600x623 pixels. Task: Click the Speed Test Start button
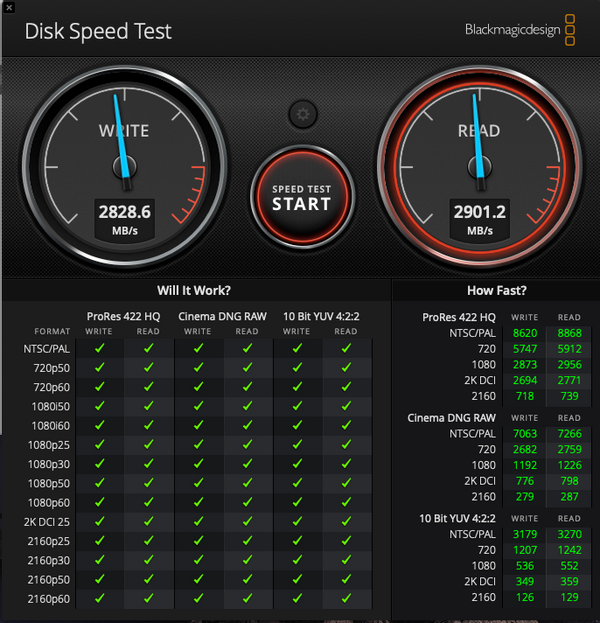click(302, 197)
